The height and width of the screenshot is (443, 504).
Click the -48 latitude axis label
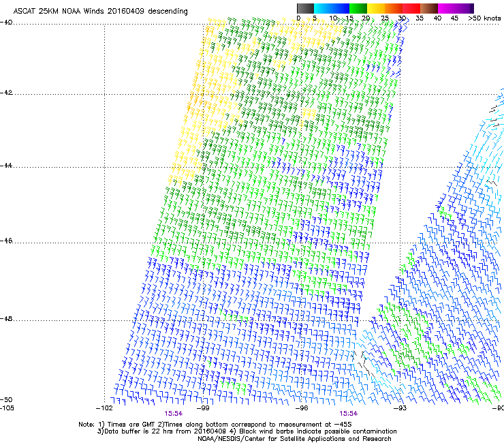(x=6, y=318)
